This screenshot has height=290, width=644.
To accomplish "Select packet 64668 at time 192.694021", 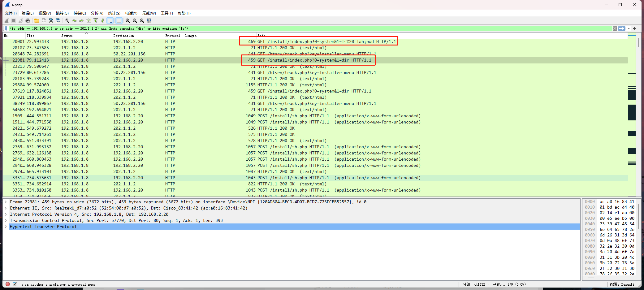I will pyautogui.click(x=315, y=110).
